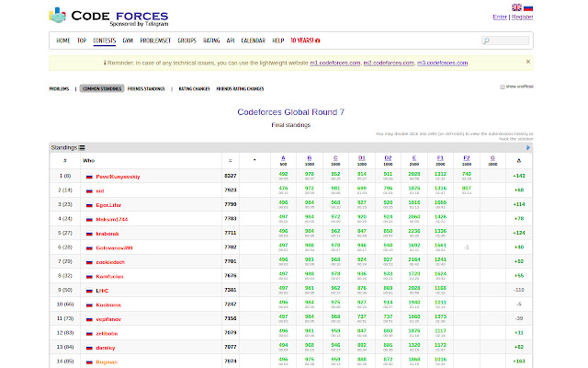Click the standings list icon

82,146
